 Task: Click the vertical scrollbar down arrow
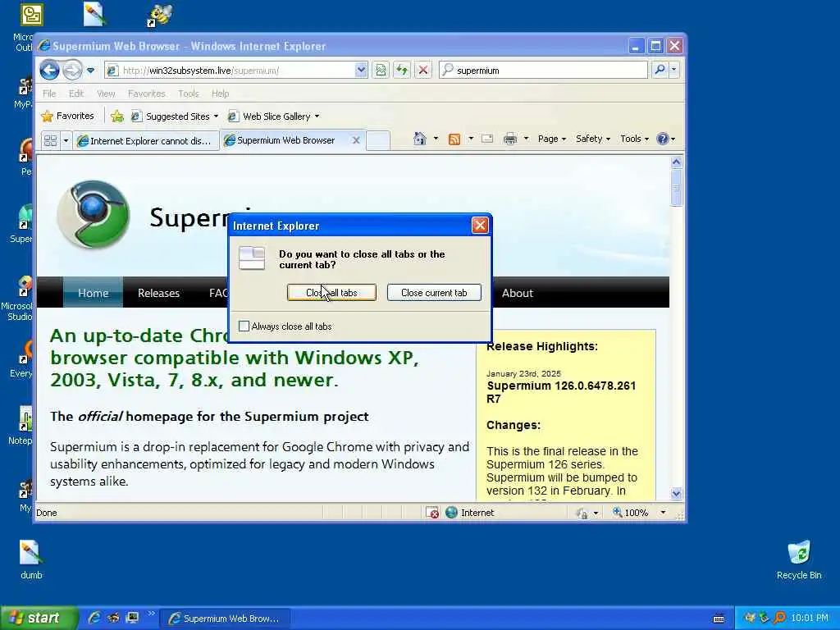(676, 493)
